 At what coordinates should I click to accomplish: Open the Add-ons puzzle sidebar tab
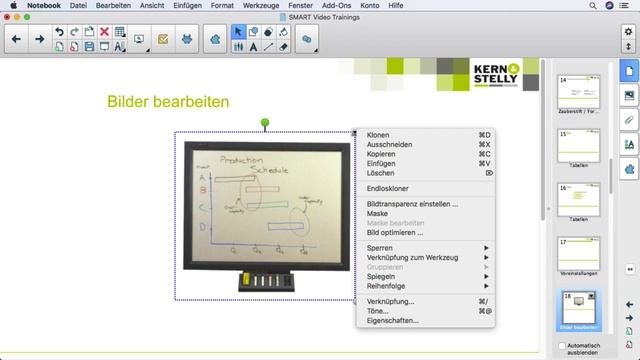629,169
